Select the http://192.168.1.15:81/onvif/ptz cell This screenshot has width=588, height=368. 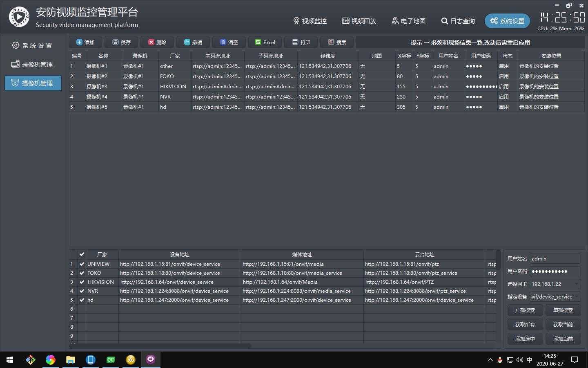(x=425, y=264)
